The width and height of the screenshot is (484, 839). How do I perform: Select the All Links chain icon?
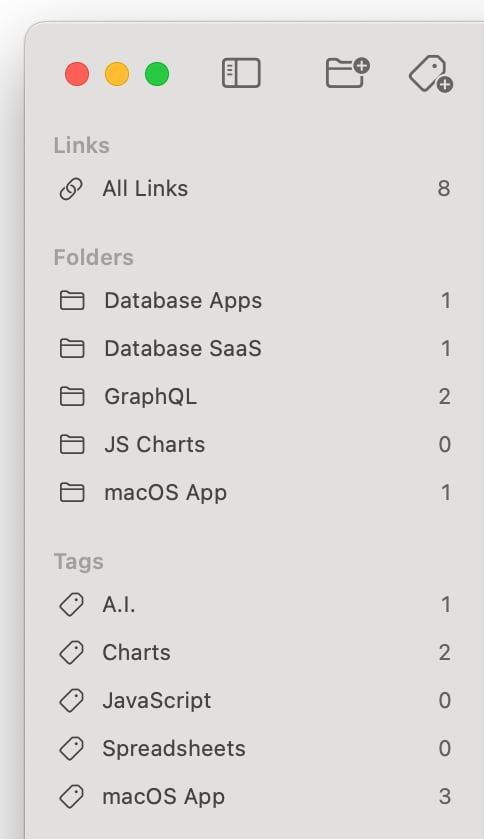coord(71,189)
